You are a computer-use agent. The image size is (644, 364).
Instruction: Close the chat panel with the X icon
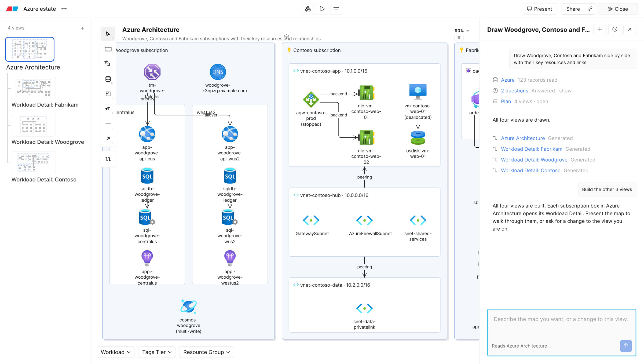tap(630, 29)
